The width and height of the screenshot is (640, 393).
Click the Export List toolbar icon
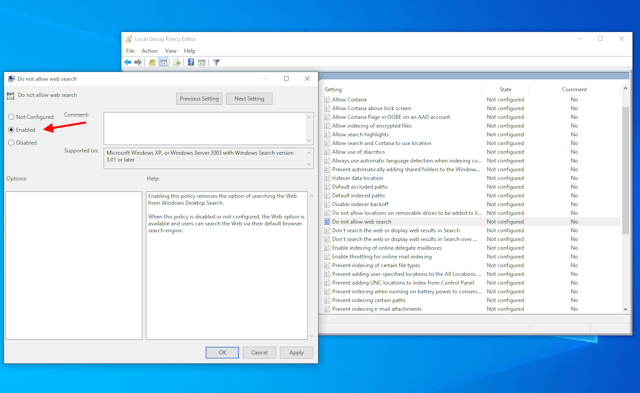[177, 62]
